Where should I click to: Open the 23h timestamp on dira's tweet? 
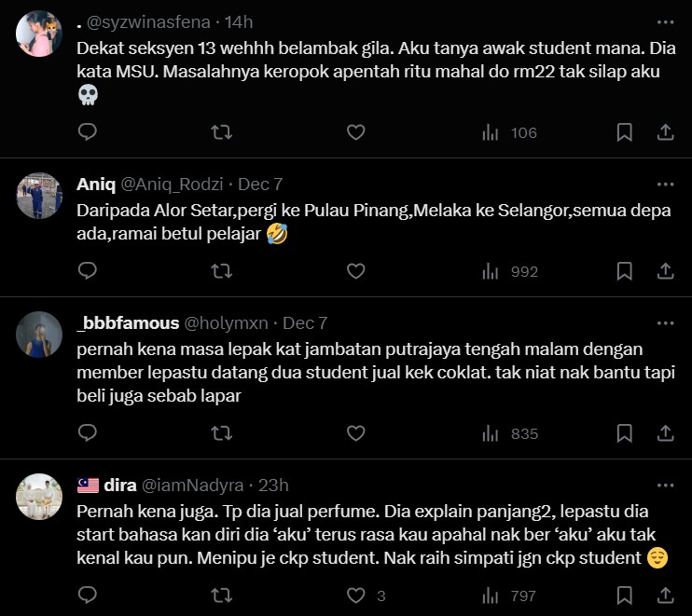coord(272,485)
